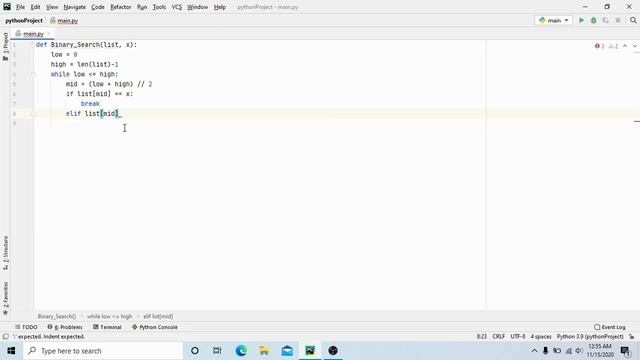The image size is (640, 360).
Task: Open the Structure tool window sidebar
Action: click(x=5, y=253)
